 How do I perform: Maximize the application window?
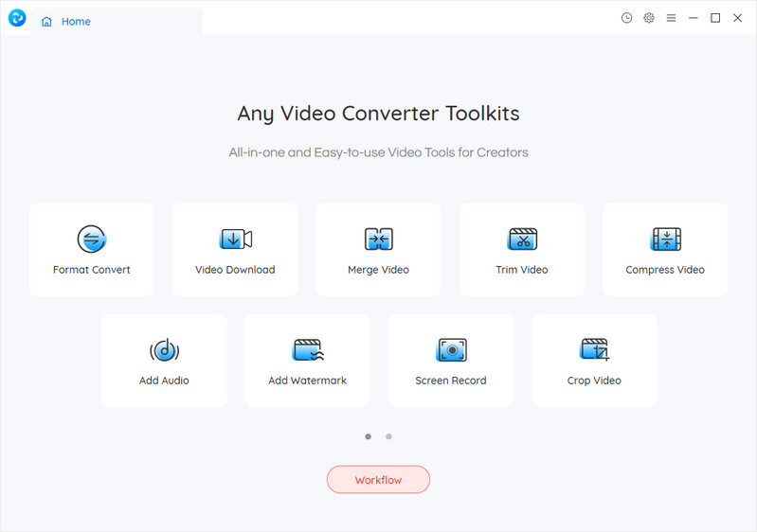715,18
